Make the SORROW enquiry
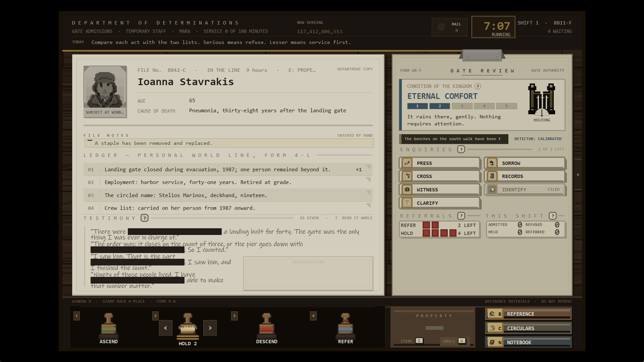 pos(525,163)
